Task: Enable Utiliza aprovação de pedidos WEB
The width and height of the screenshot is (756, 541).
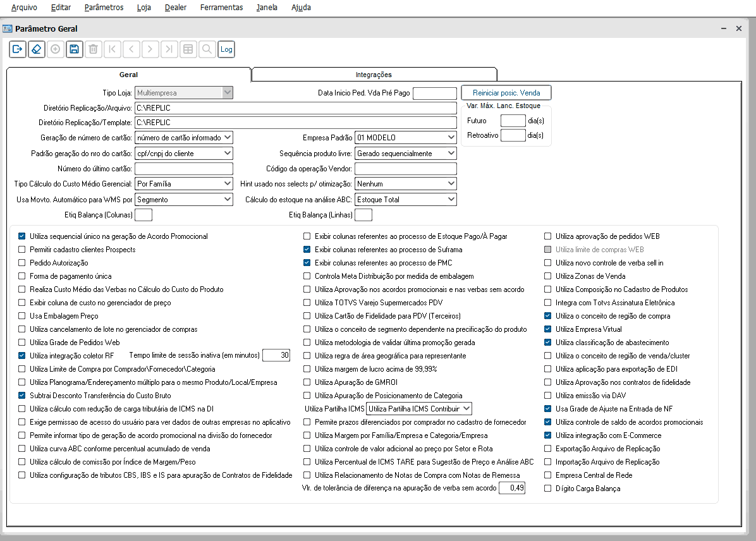Action: click(x=547, y=236)
